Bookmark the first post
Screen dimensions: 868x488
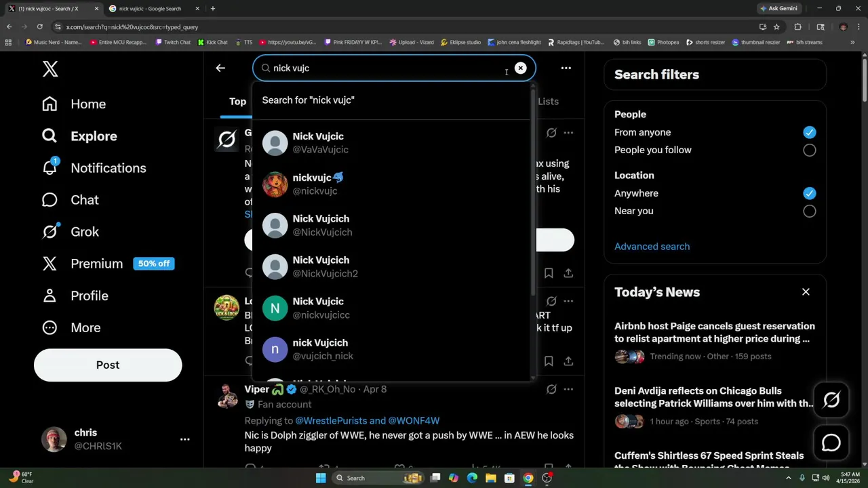(x=549, y=273)
